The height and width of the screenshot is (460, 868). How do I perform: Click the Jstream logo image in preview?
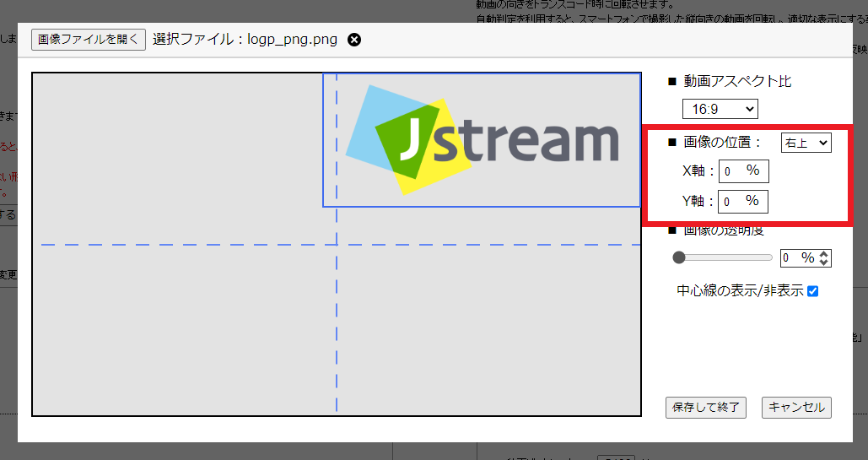(x=483, y=139)
